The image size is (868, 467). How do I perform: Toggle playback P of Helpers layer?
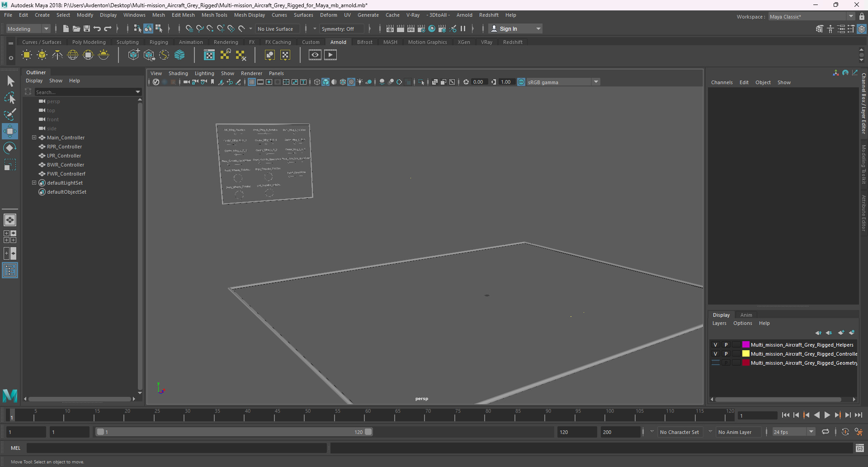click(x=726, y=345)
